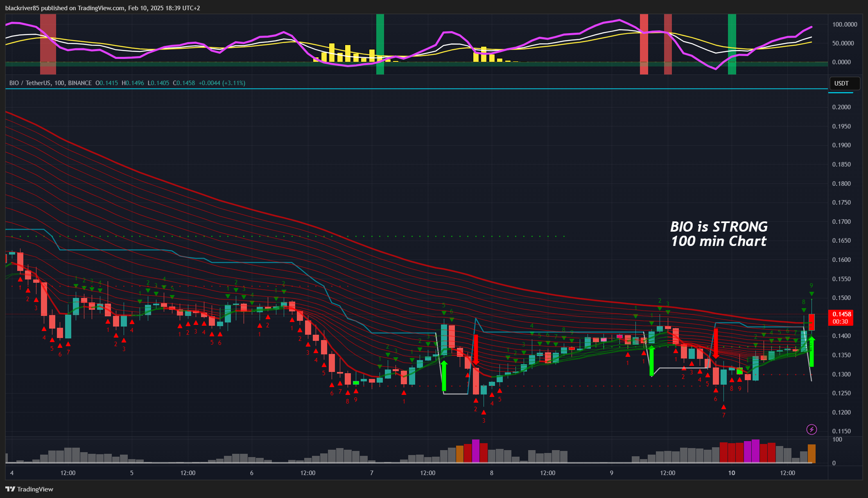
Task: Click the 0.1200 price axis label
Action: 841,412
